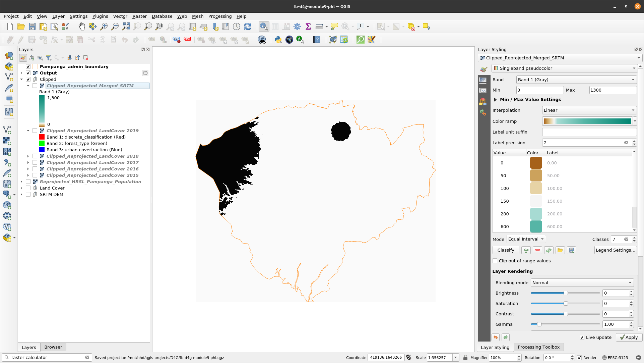Select the Raster menu item
This screenshot has height=363, width=644.
[139, 16]
